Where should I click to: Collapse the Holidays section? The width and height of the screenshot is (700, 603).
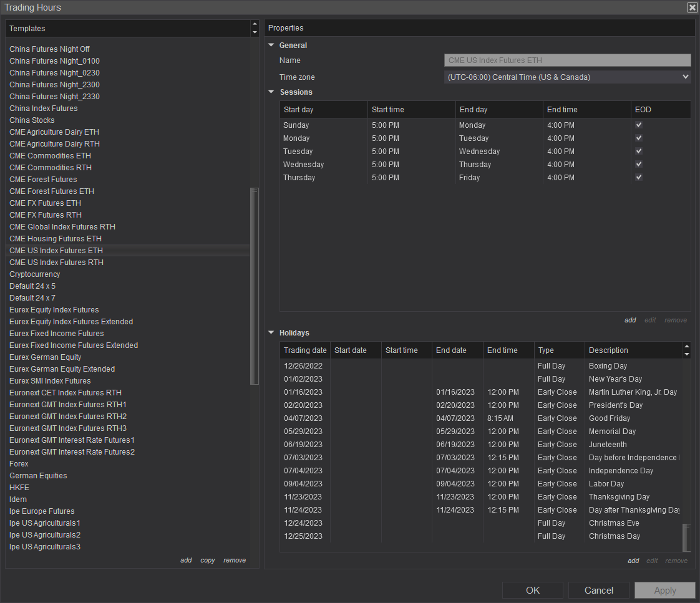[271, 332]
